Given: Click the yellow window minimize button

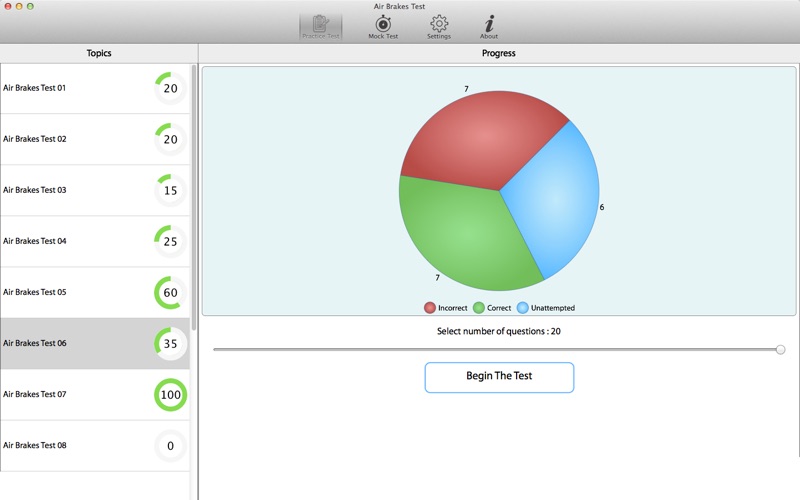Looking at the screenshot, I should (19, 6).
